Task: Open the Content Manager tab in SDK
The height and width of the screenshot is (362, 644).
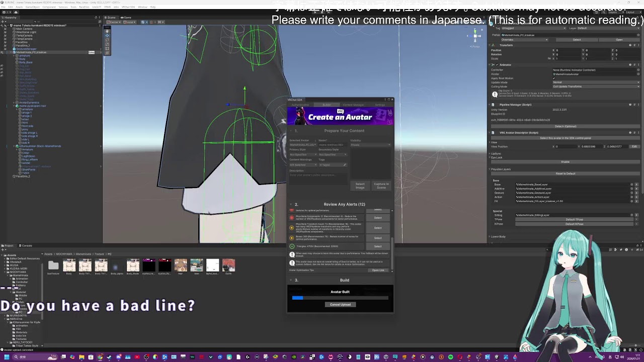Action: [353, 105]
